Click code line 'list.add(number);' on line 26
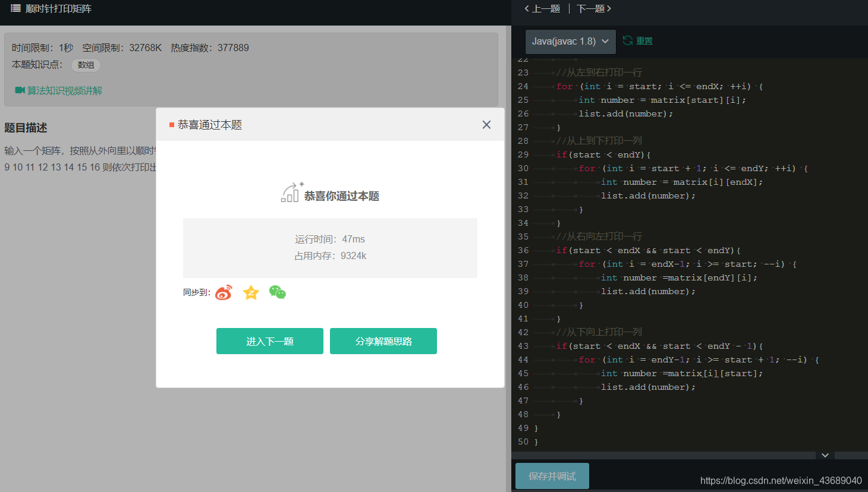The width and height of the screenshot is (868, 492). pos(626,113)
